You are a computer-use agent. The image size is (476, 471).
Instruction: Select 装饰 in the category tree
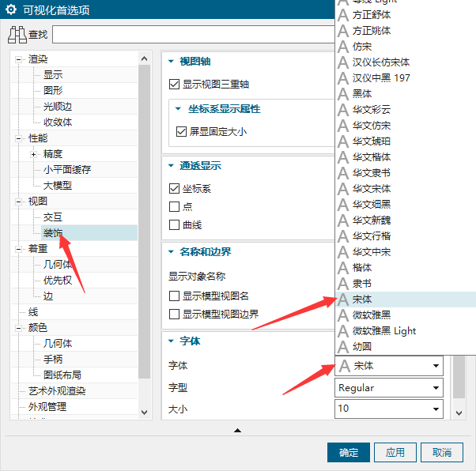[54, 232]
